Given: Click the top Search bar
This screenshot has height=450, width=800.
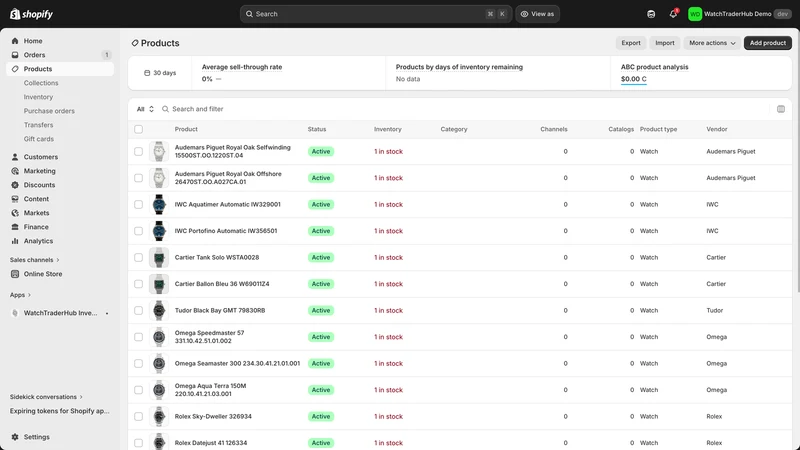Looking at the screenshot, I should click(x=376, y=14).
